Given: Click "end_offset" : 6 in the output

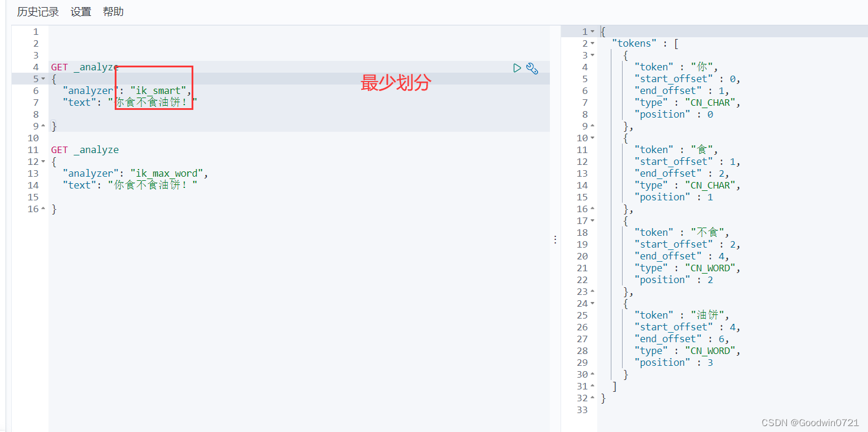Looking at the screenshot, I should pyautogui.click(x=679, y=339).
